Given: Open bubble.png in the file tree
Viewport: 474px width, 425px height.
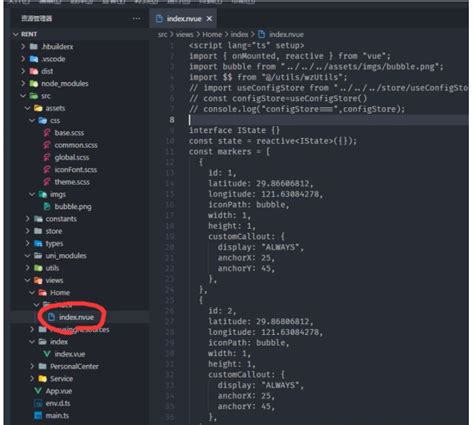Looking at the screenshot, I should tap(73, 207).
